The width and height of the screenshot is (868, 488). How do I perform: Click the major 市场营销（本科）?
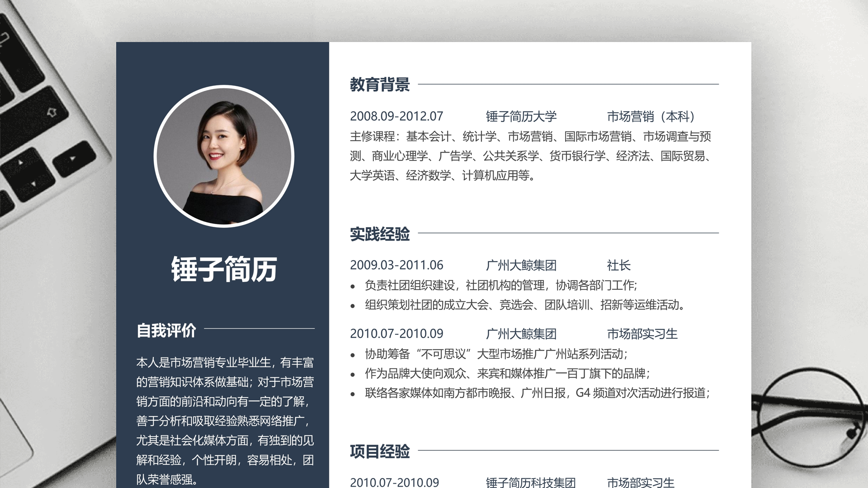coord(651,117)
